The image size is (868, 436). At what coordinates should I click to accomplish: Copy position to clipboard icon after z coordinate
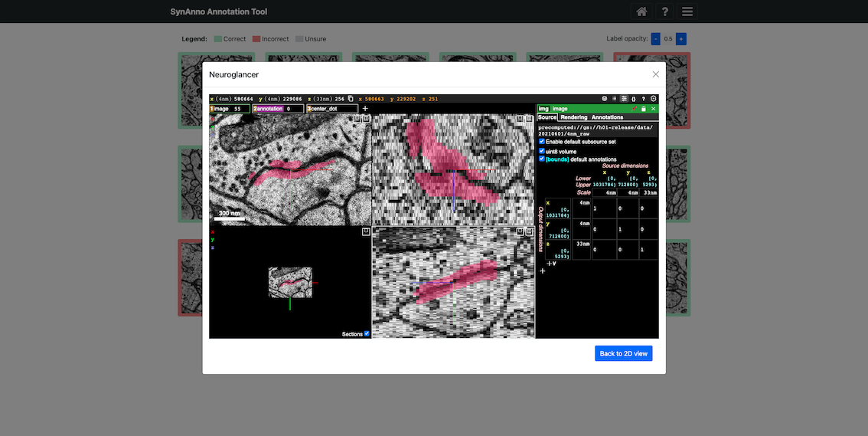(351, 99)
